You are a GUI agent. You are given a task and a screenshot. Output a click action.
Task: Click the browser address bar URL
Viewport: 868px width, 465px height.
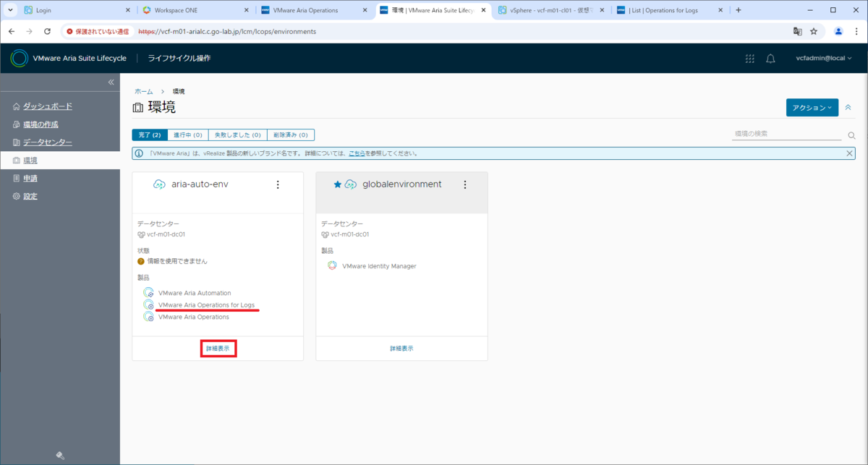pos(227,32)
